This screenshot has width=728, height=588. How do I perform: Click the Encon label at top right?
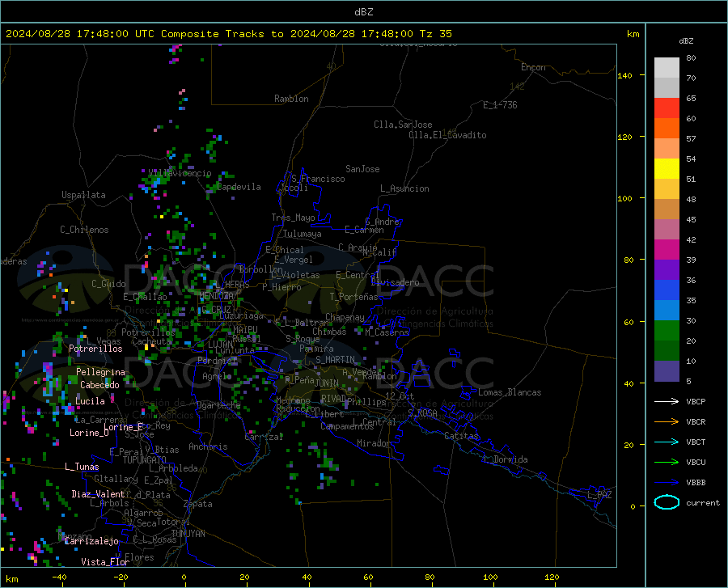pos(533,67)
